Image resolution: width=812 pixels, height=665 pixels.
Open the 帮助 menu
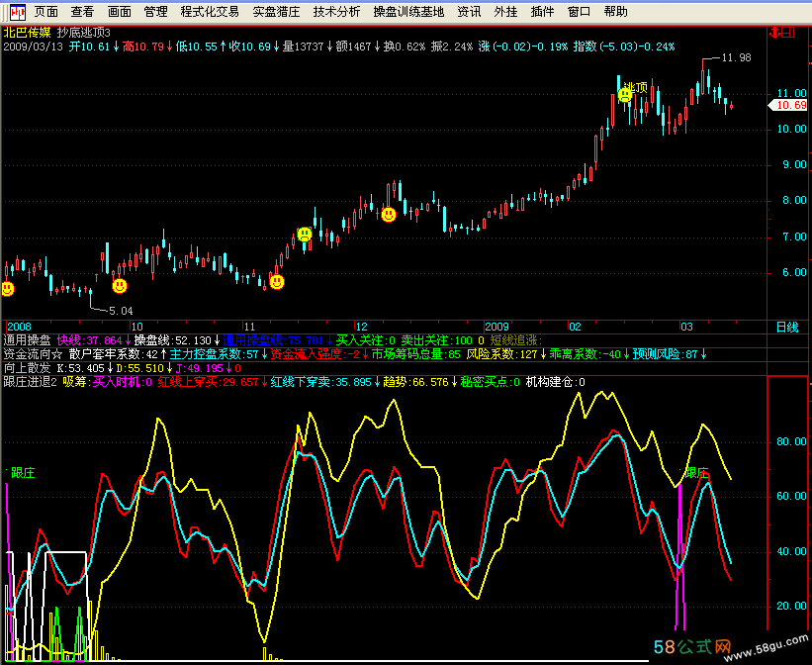pos(615,12)
